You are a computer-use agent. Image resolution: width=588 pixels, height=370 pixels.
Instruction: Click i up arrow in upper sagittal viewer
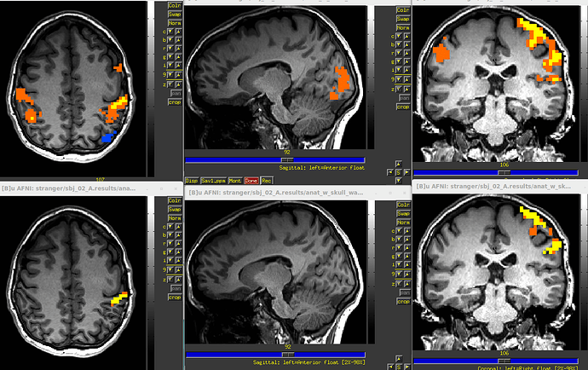406,70
